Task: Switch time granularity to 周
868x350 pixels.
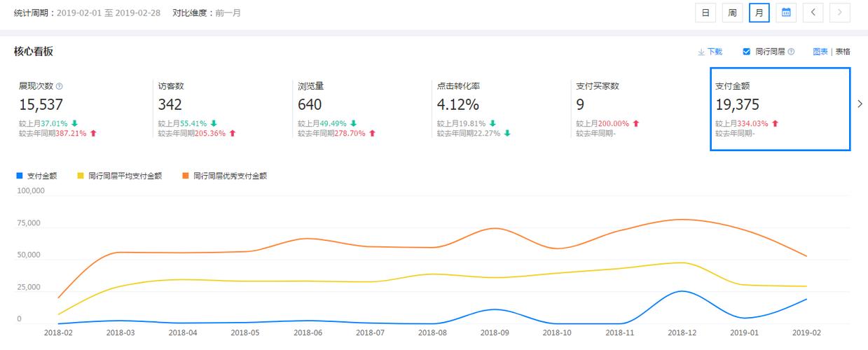Action: [732, 13]
